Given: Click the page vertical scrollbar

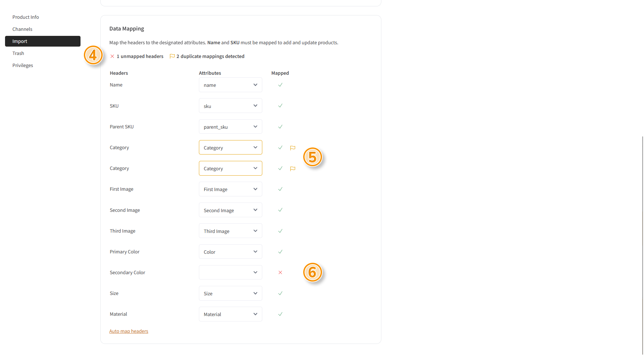Looking at the screenshot, I should point(642,245).
